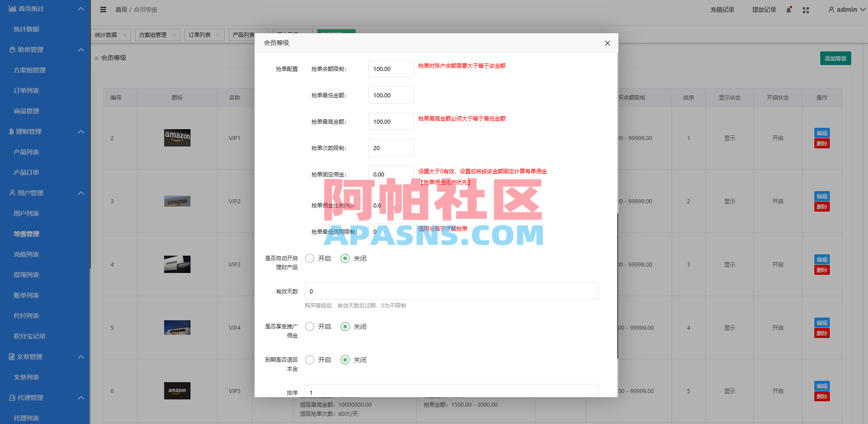
Task: Open the 充值记录 menu item
Action: tap(722, 10)
